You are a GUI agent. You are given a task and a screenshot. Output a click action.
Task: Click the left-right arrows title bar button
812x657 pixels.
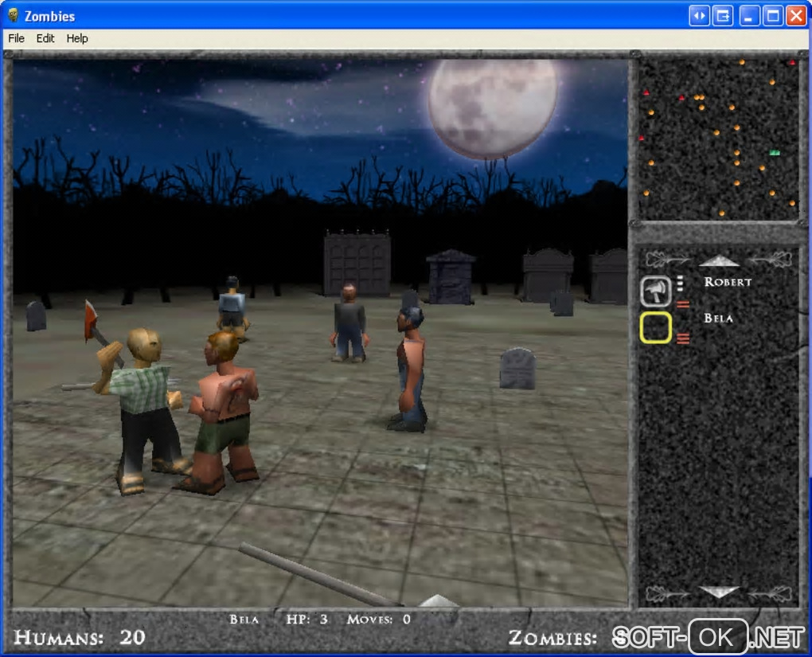699,16
